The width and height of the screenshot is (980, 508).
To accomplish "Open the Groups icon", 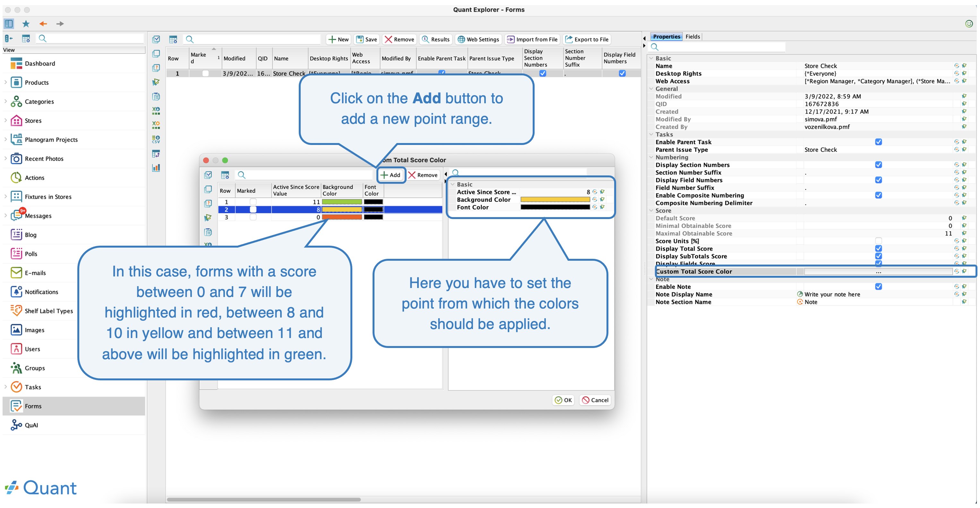I will (x=16, y=368).
